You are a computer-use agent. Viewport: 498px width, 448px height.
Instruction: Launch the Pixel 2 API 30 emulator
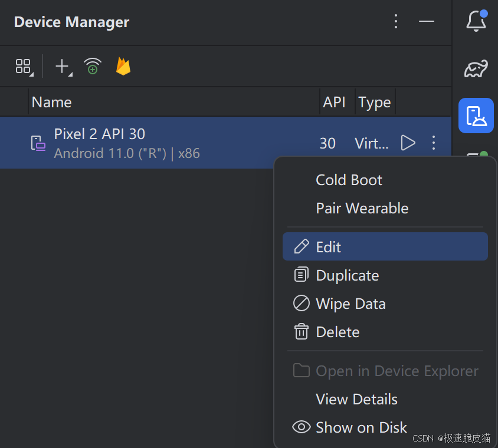click(408, 143)
